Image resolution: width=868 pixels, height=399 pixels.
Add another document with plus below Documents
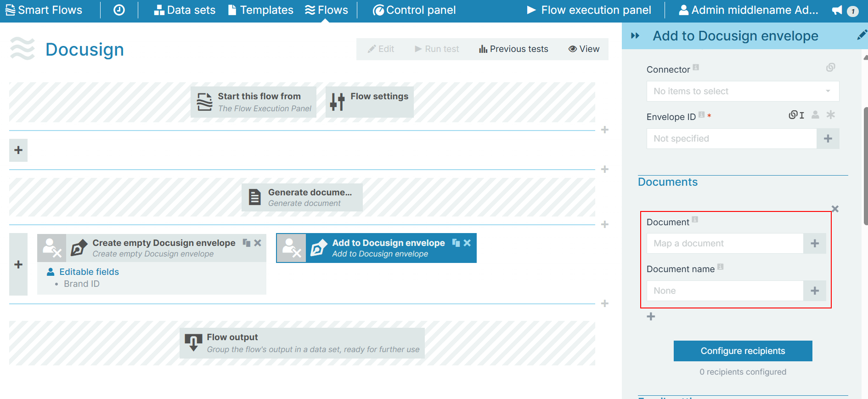click(651, 317)
